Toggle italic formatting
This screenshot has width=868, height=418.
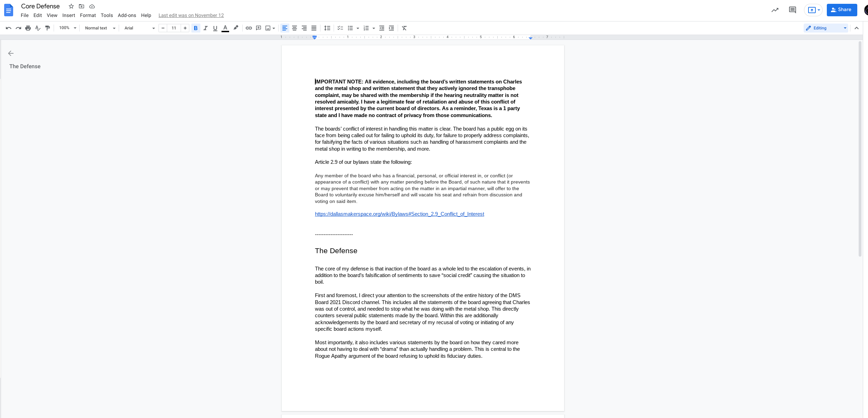(205, 28)
